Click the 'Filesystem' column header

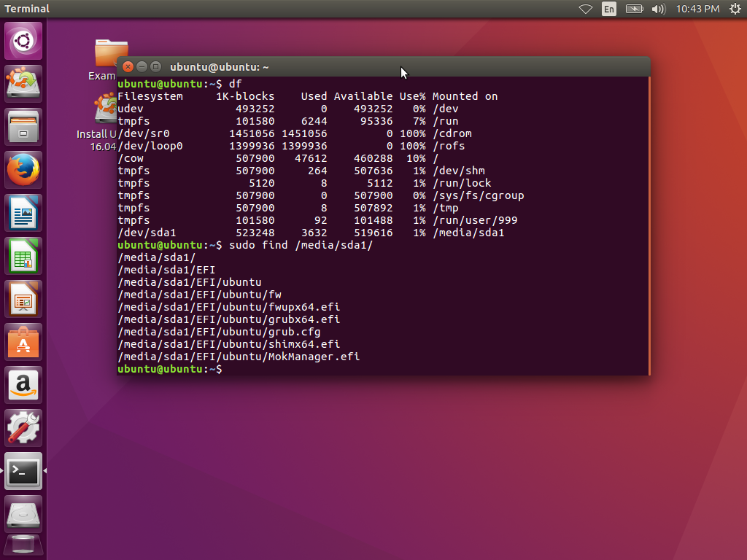[150, 97]
